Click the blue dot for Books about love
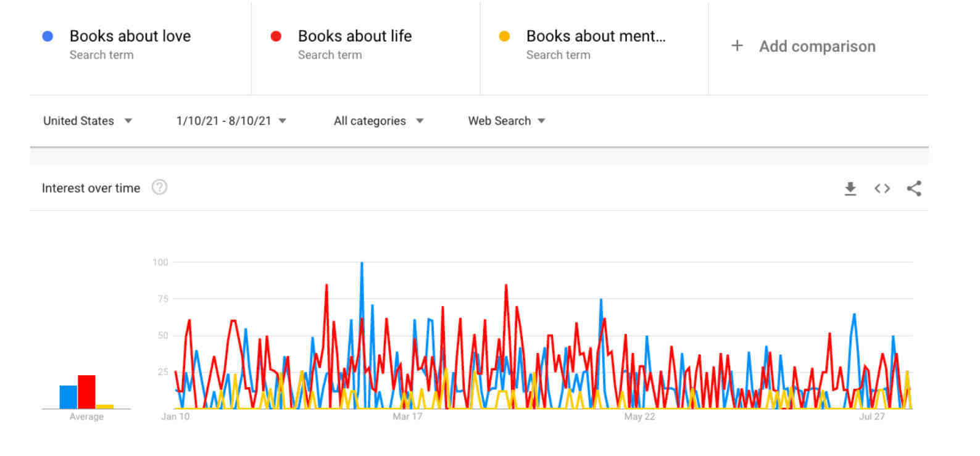 click(x=48, y=36)
